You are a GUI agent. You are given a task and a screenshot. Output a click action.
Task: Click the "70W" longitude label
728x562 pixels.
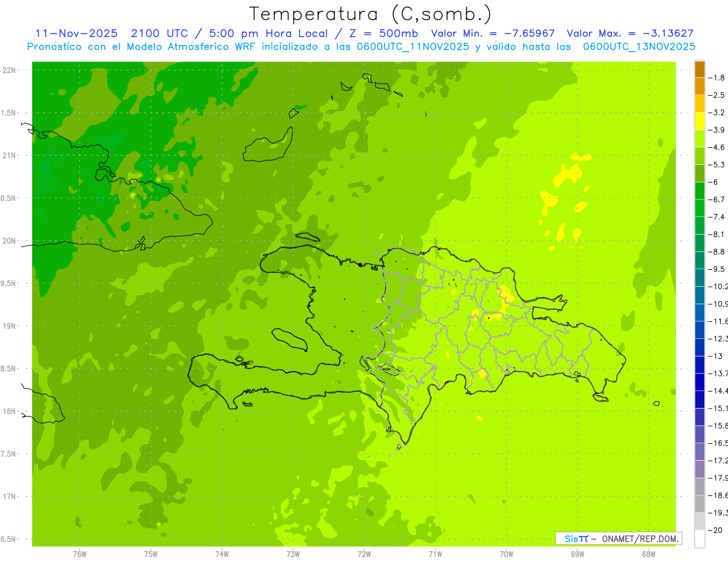507,554
